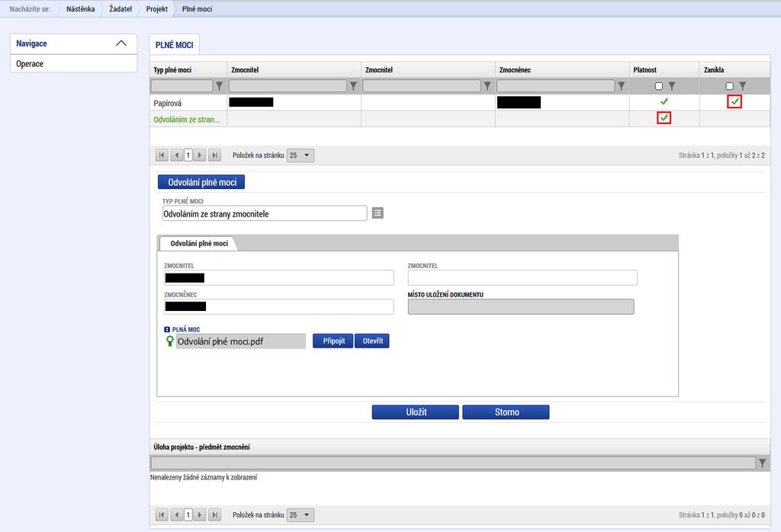Screen dimensions: 781x532
Task: Go to next page in top pager
Action: pyautogui.click(x=200, y=155)
